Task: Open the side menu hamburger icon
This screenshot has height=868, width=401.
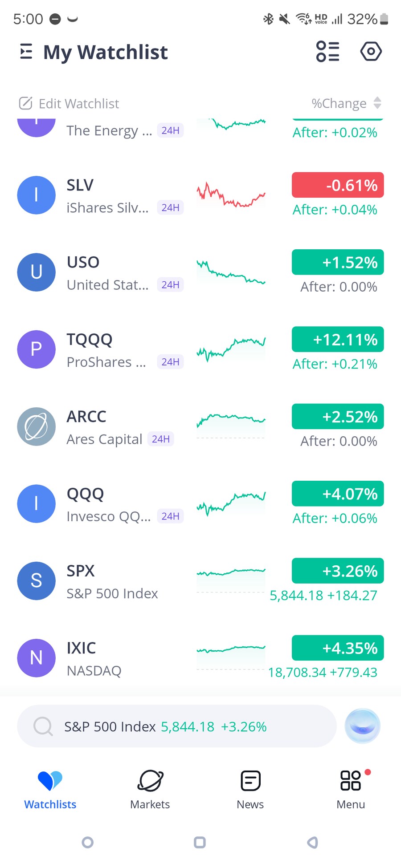Action: click(26, 52)
